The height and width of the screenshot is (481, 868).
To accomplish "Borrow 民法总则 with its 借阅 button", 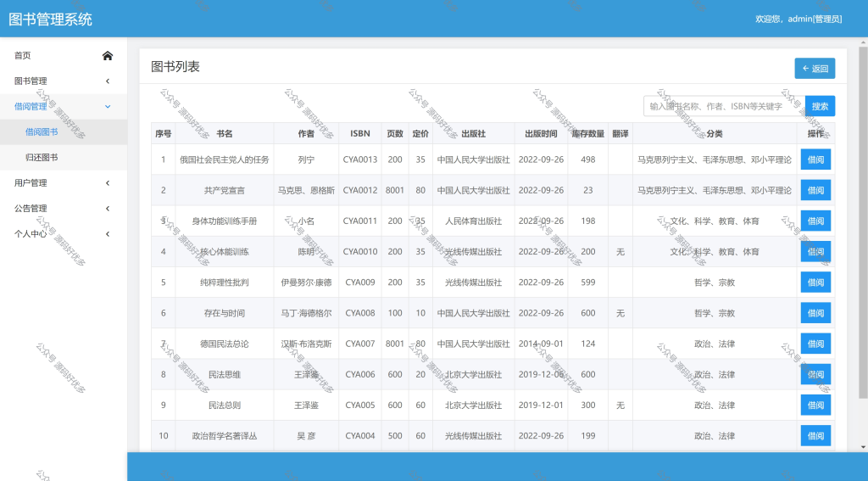I will click(815, 405).
